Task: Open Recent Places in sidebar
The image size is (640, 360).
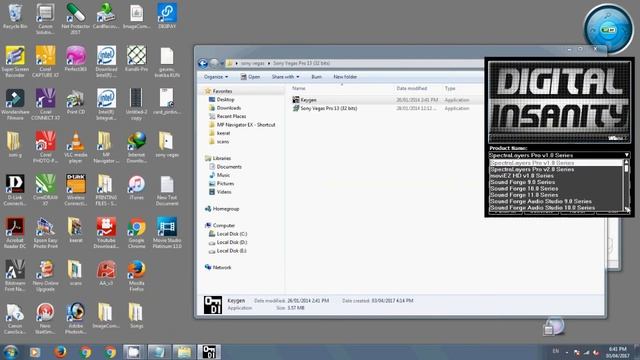Action: pos(231,116)
